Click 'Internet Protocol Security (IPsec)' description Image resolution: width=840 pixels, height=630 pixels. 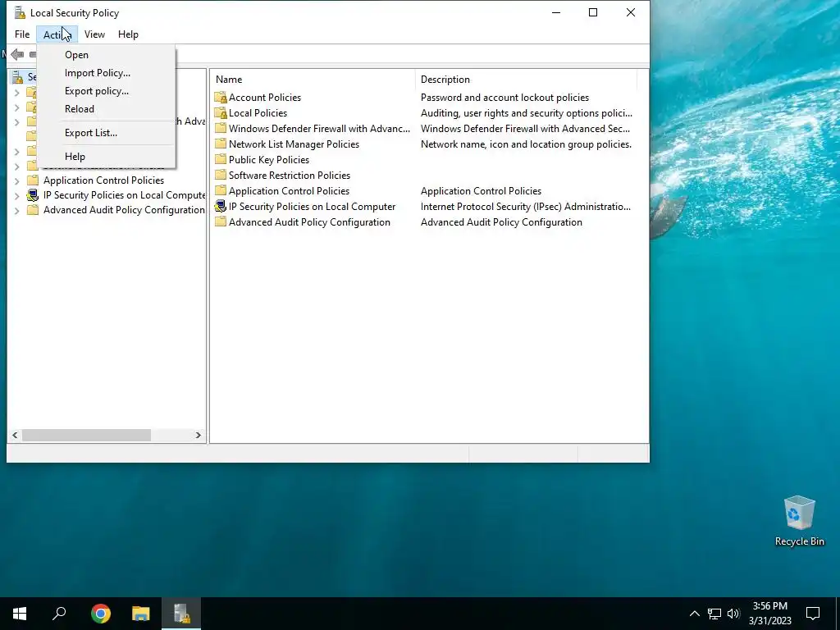coord(526,206)
